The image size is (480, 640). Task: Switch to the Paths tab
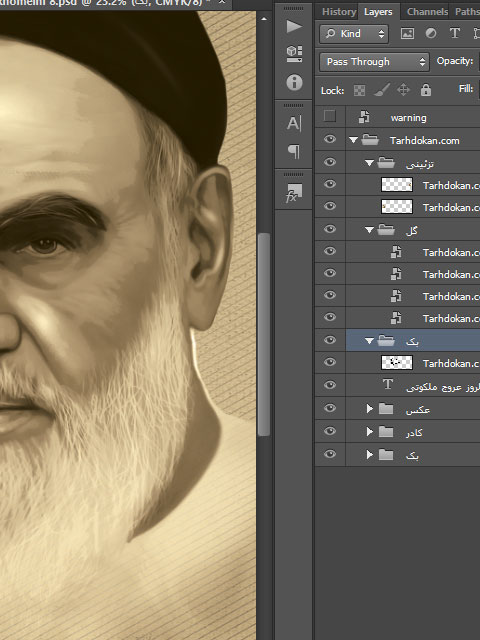click(467, 12)
